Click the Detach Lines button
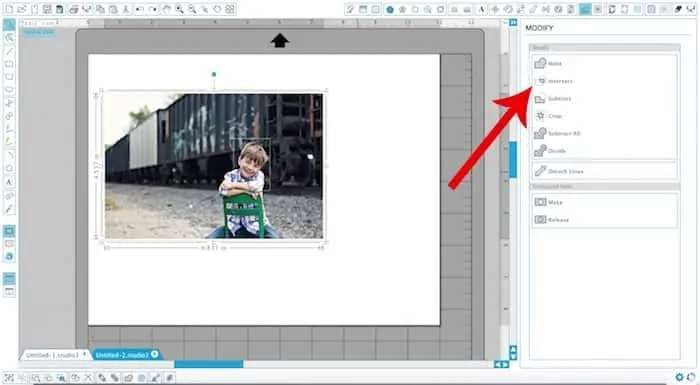This screenshot has width=700, height=385. click(604, 171)
